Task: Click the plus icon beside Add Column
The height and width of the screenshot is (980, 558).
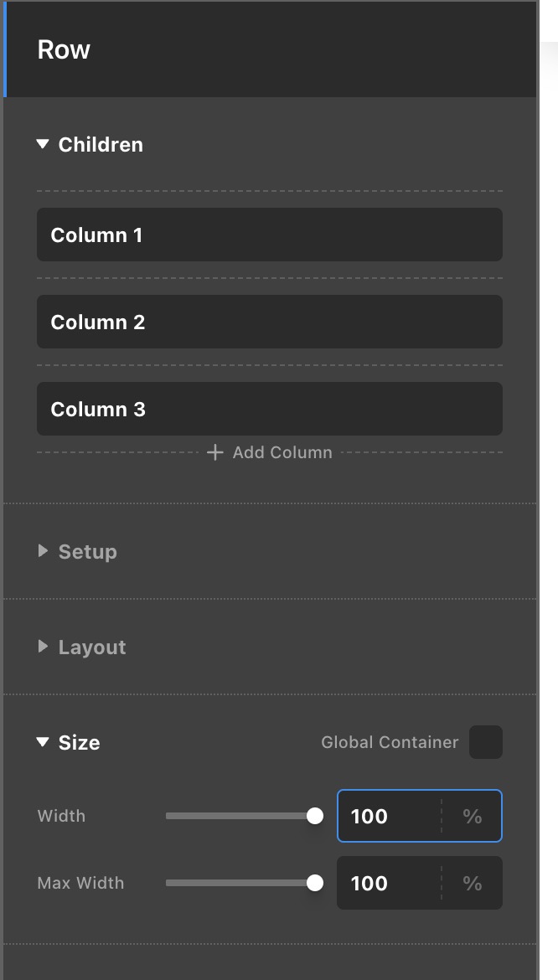Action: pyautogui.click(x=215, y=452)
